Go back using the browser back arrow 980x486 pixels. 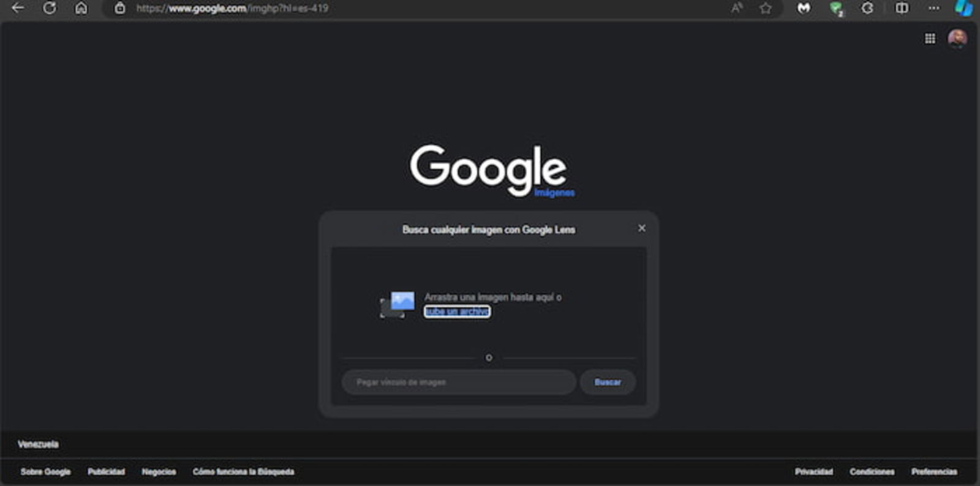point(18,8)
